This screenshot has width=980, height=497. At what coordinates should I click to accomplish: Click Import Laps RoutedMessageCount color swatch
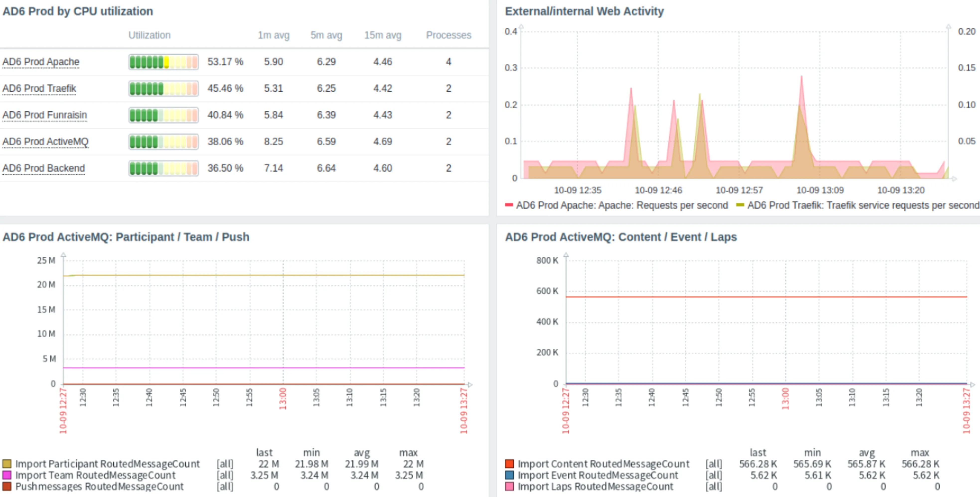pyautogui.click(x=509, y=486)
